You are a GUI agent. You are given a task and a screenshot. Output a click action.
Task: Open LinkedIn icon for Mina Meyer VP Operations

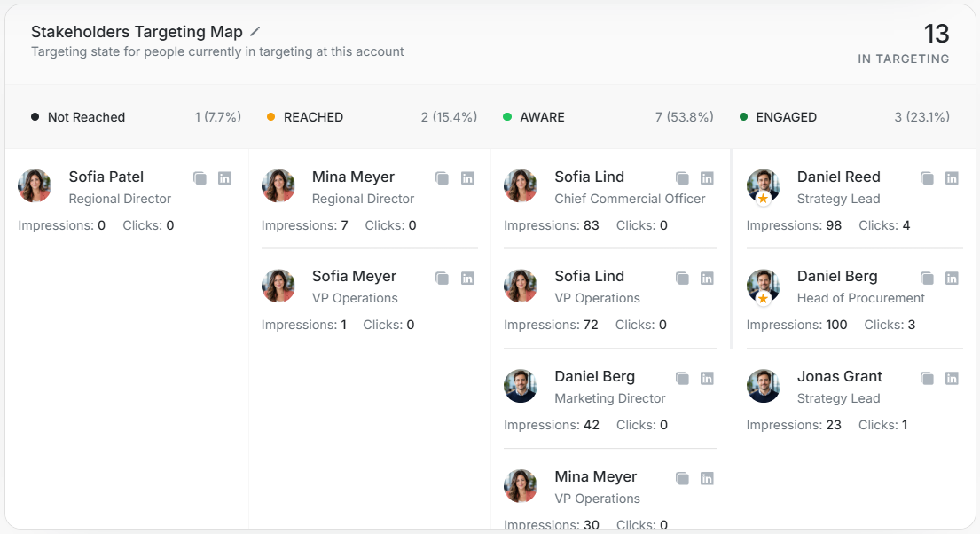[707, 478]
